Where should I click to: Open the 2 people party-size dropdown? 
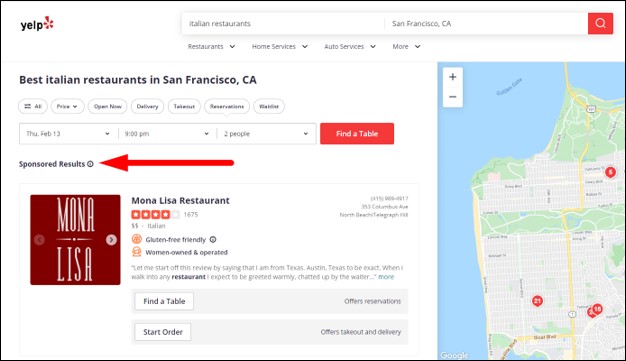tap(266, 134)
